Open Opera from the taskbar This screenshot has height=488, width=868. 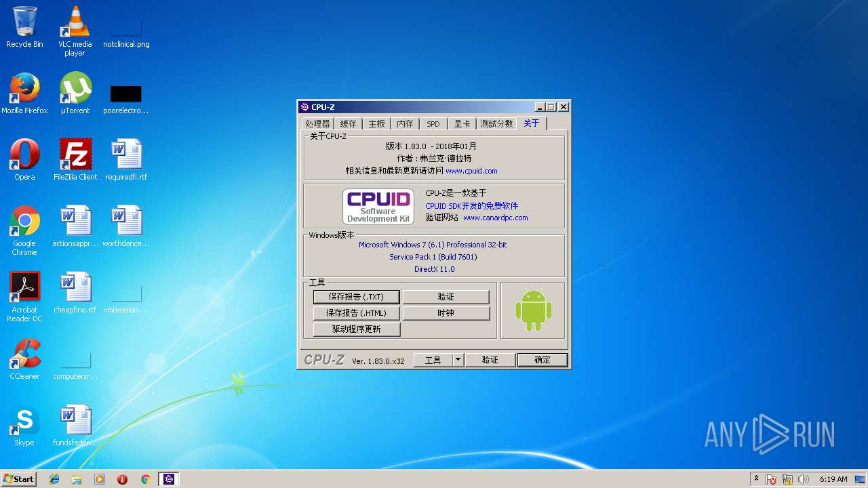click(122, 479)
